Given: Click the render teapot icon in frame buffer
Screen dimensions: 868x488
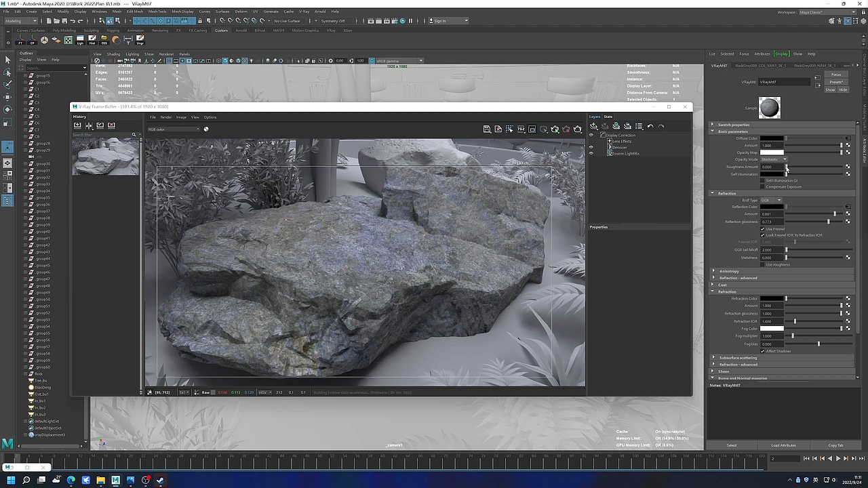Looking at the screenshot, I should pyautogui.click(x=577, y=129).
